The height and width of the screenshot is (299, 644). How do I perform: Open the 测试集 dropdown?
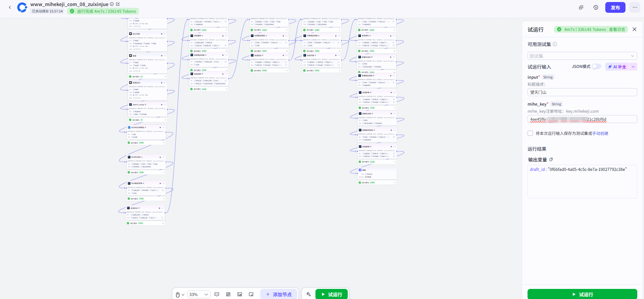pyautogui.click(x=582, y=56)
